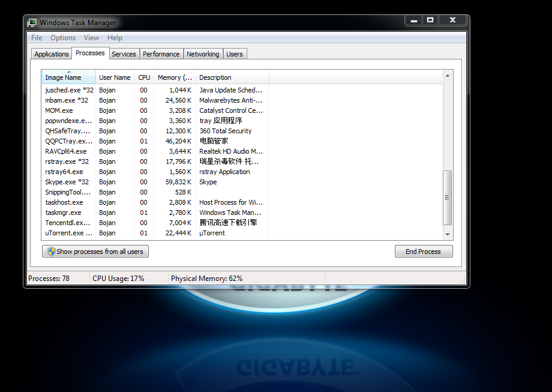Open the File menu

click(37, 38)
